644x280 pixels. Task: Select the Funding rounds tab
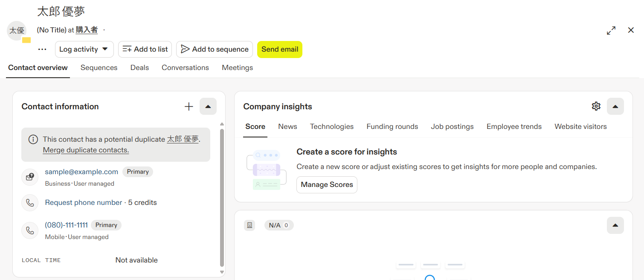click(x=392, y=127)
